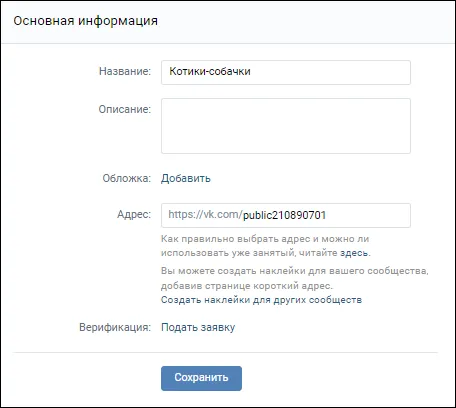Click the Добавить link for Обложка
This screenshot has height=408, width=456.
[186, 178]
